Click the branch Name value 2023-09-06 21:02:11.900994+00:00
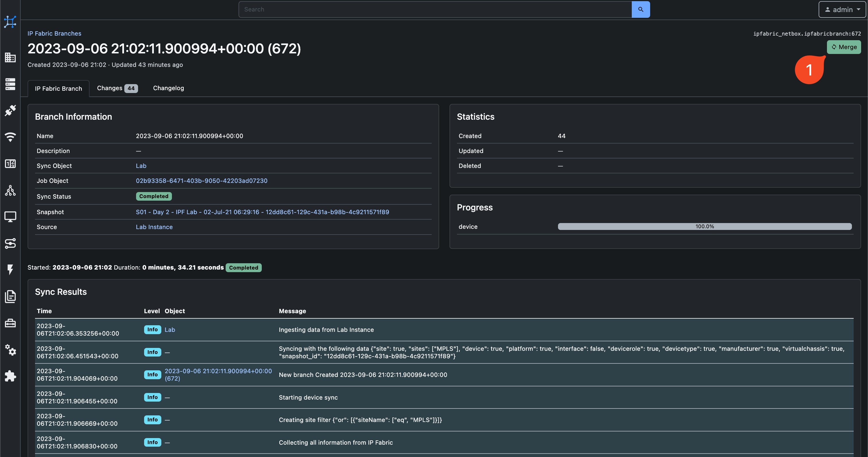868x457 pixels. pos(189,136)
